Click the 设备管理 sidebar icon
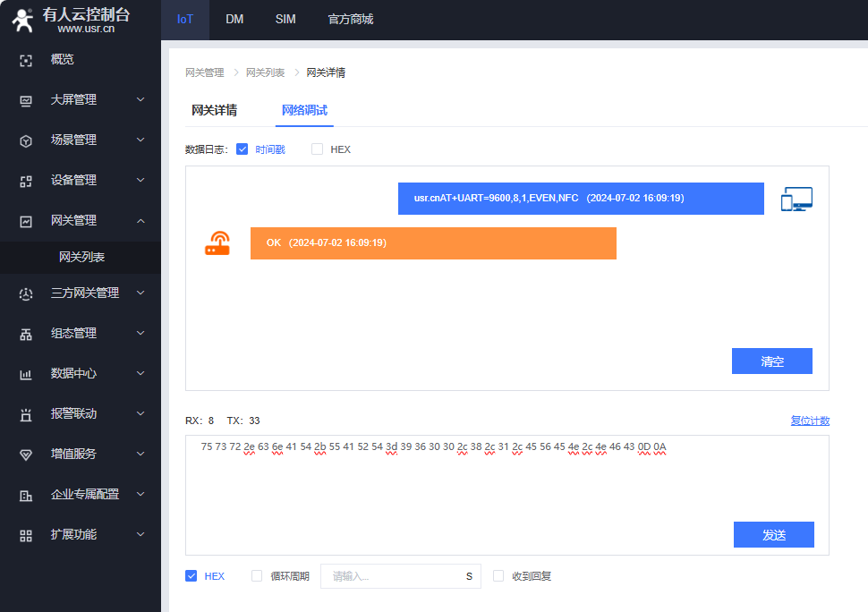This screenshot has width=868, height=612. tap(26, 181)
